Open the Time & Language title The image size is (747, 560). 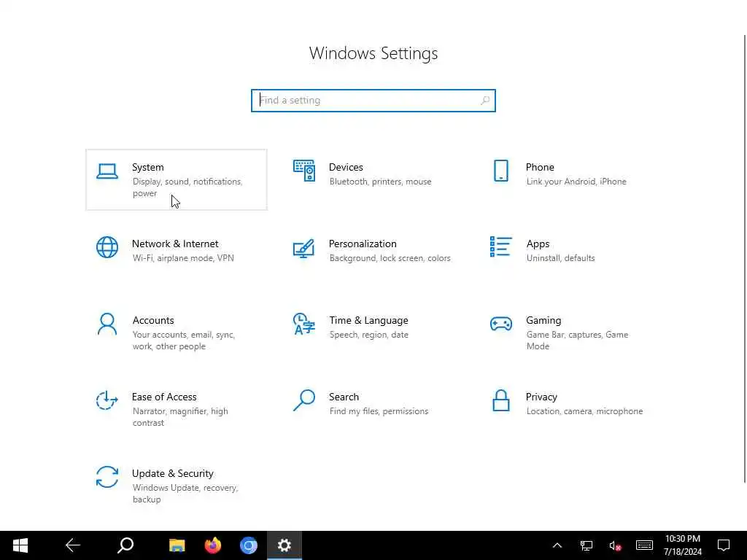[368, 321]
